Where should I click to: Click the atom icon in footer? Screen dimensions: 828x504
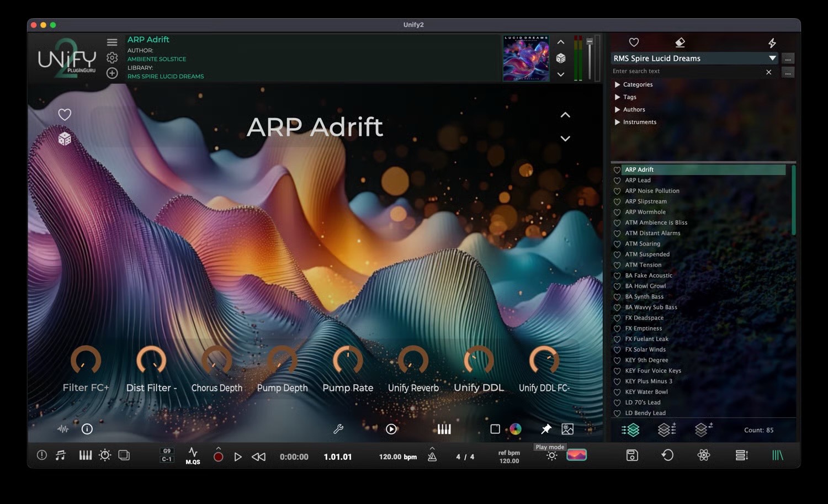click(x=703, y=455)
